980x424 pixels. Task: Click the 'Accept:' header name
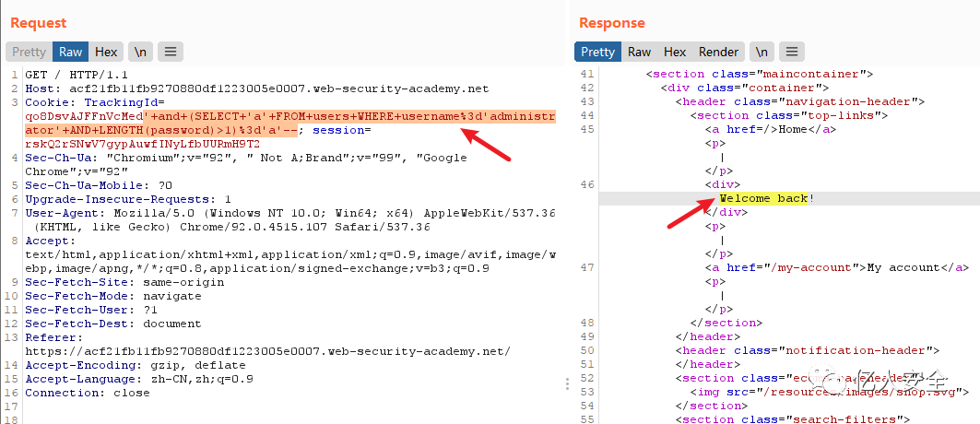[50, 241]
